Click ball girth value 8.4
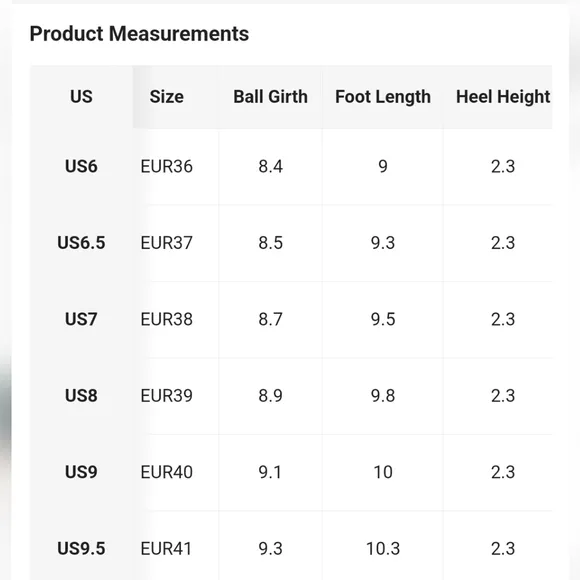Viewport: 580px width, 580px height. click(270, 166)
